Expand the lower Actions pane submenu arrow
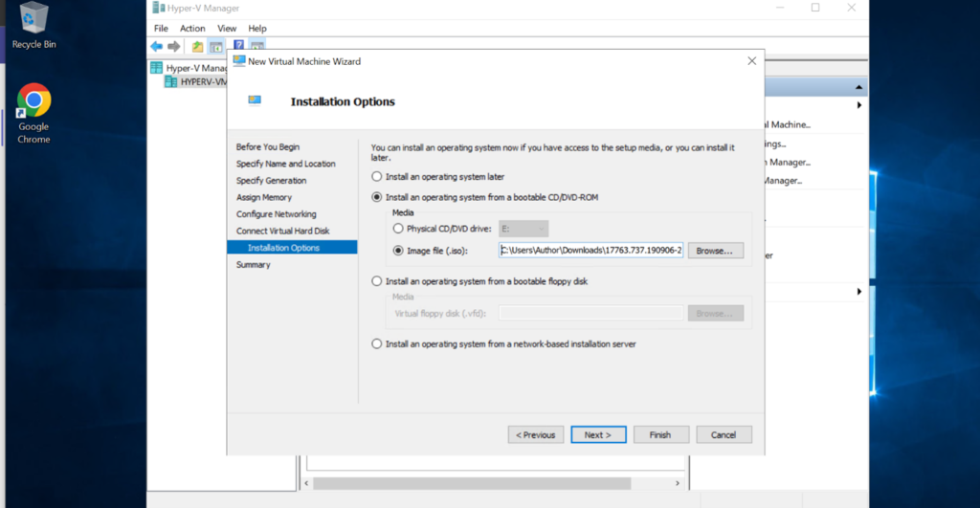 [x=859, y=292]
